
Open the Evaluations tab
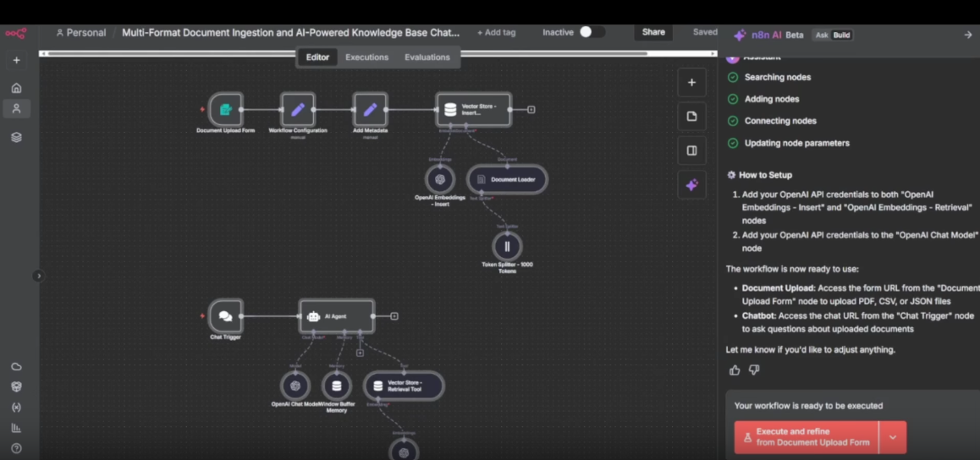click(x=427, y=57)
